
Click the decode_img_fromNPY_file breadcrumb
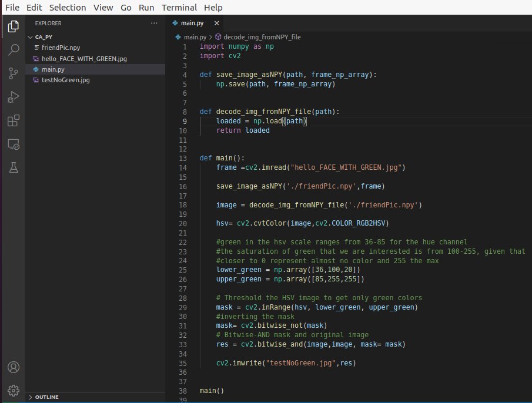[x=262, y=37]
